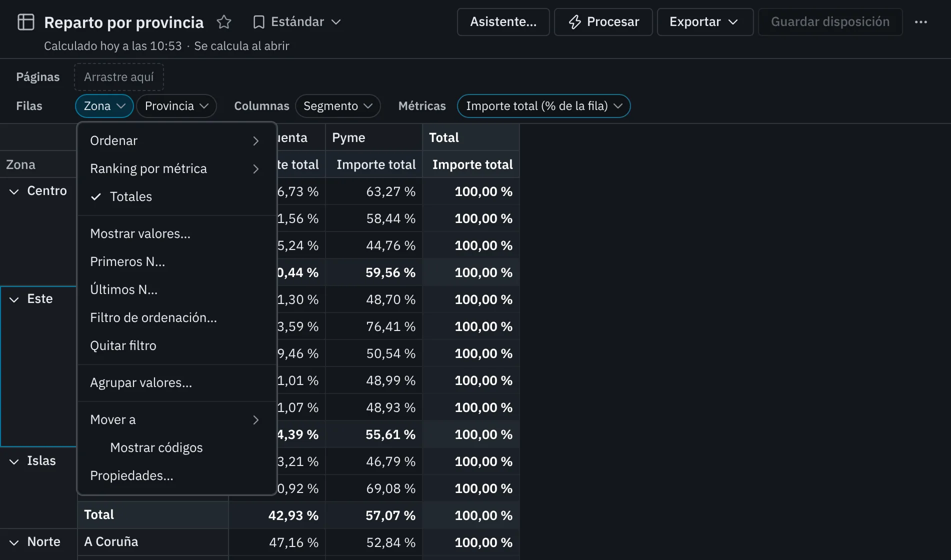Open the Asistente button
The width and height of the screenshot is (951, 560).
tap(503, 22)
